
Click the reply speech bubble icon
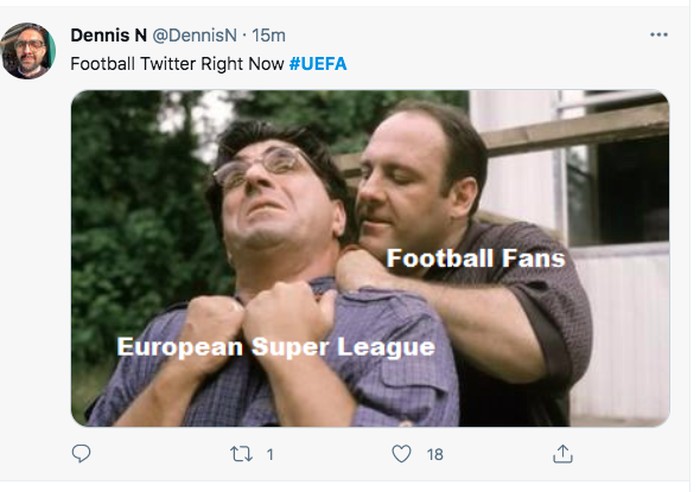81,454
